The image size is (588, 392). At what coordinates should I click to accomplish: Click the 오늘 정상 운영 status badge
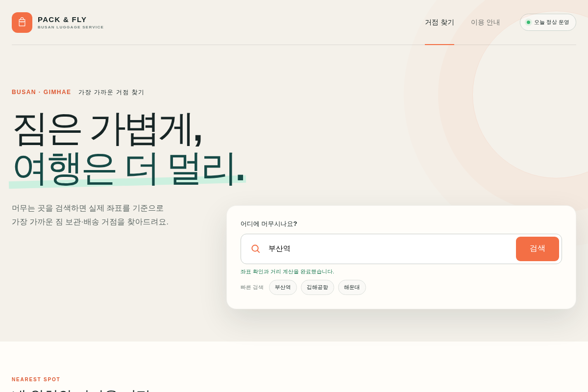548,23
